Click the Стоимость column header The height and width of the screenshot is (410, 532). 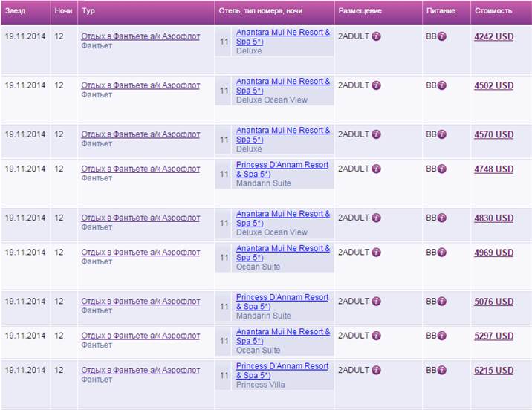(x=493, y=11)
